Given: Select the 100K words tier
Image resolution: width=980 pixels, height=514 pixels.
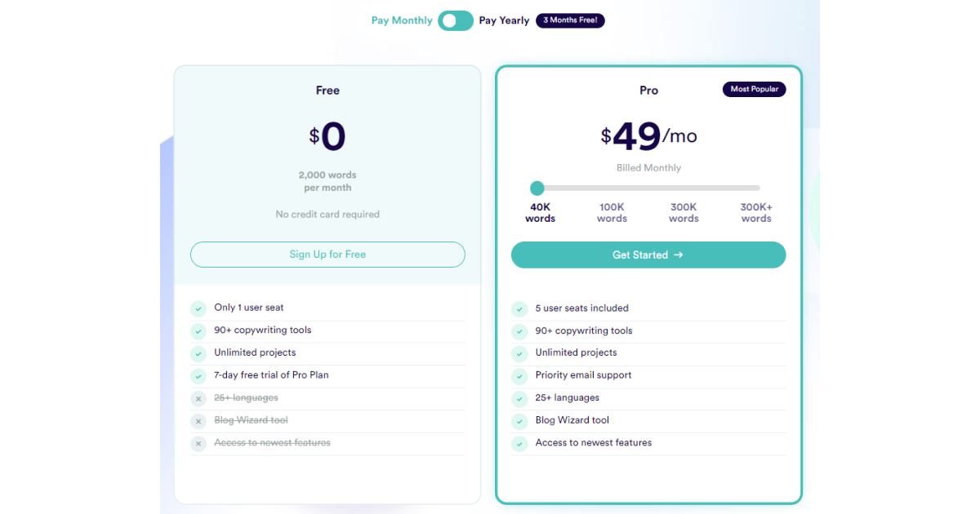Looking at the screenshot, I should 612,213.
